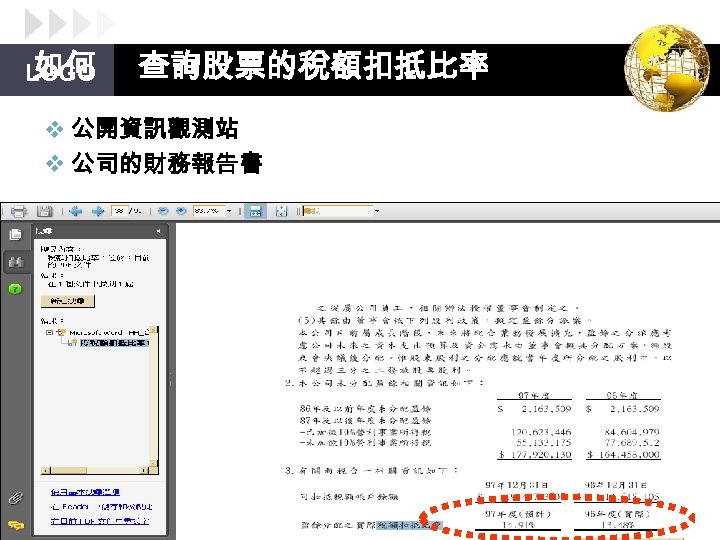Go to next page with right arrow
Viewport: 720px width, 540px height.
click(x=98, y=211)
